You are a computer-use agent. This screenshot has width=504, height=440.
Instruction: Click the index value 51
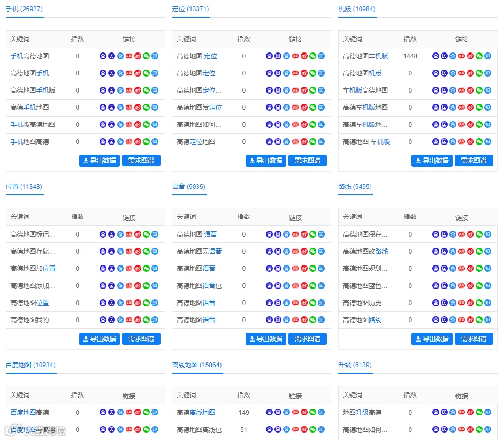(243, 429)
